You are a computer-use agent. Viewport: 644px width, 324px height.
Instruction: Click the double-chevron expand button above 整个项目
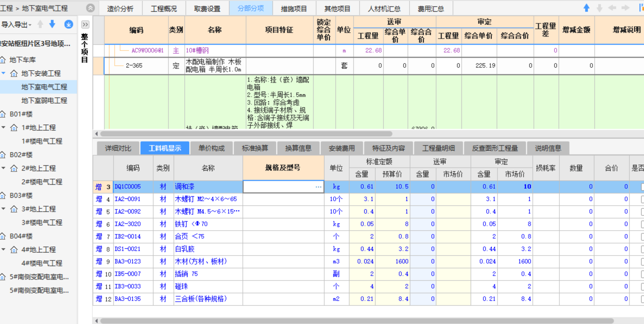pos(85,24)
